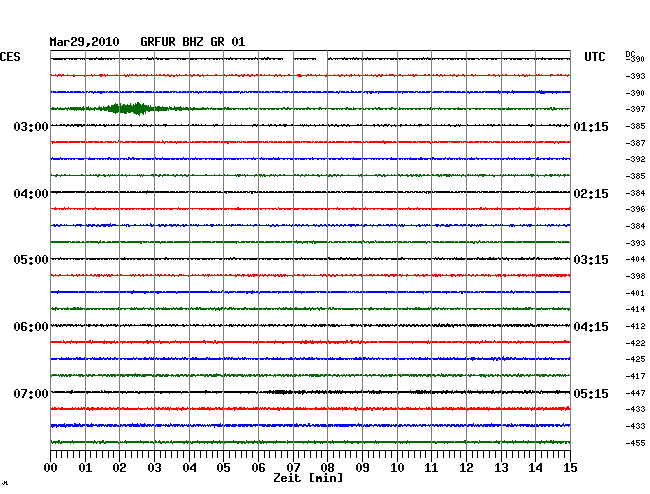Select the 04:00 time label
The image size is (650, 494).
(31, 194)
